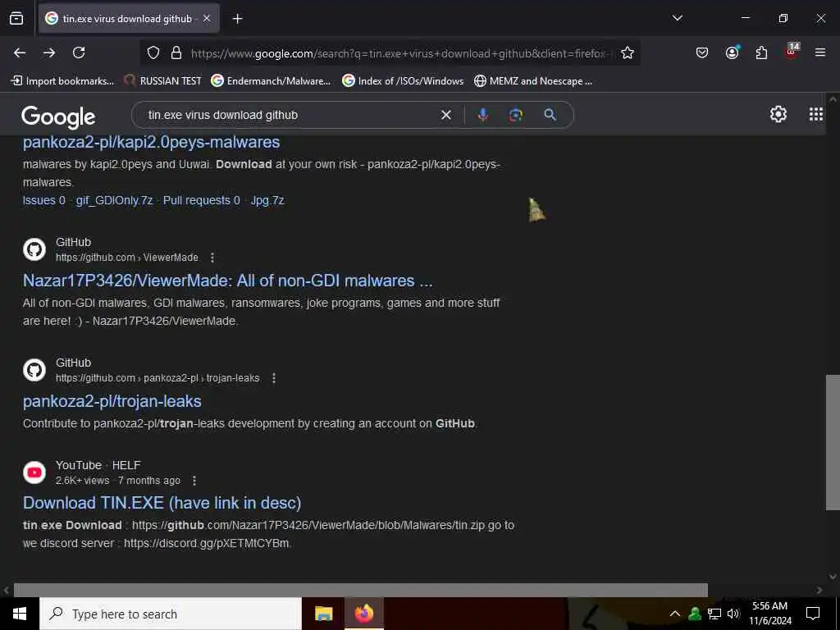Open the notification center icon
The image size is (840, 630).
(x=813, y=614)
